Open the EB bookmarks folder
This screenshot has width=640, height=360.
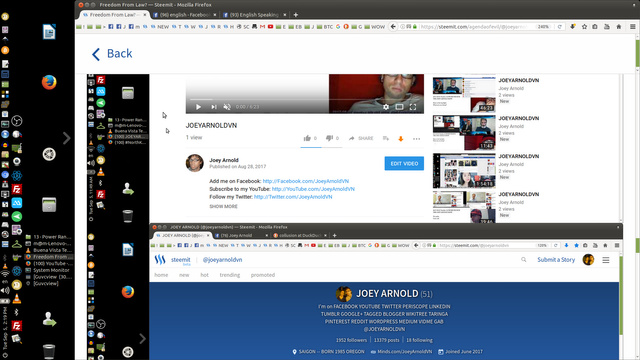(295, 27)
